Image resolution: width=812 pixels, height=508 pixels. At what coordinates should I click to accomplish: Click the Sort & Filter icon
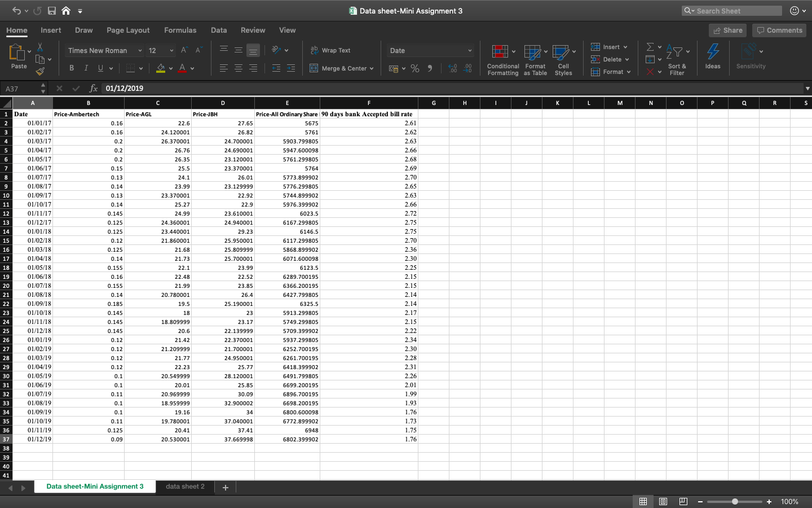tap(674, 52)
